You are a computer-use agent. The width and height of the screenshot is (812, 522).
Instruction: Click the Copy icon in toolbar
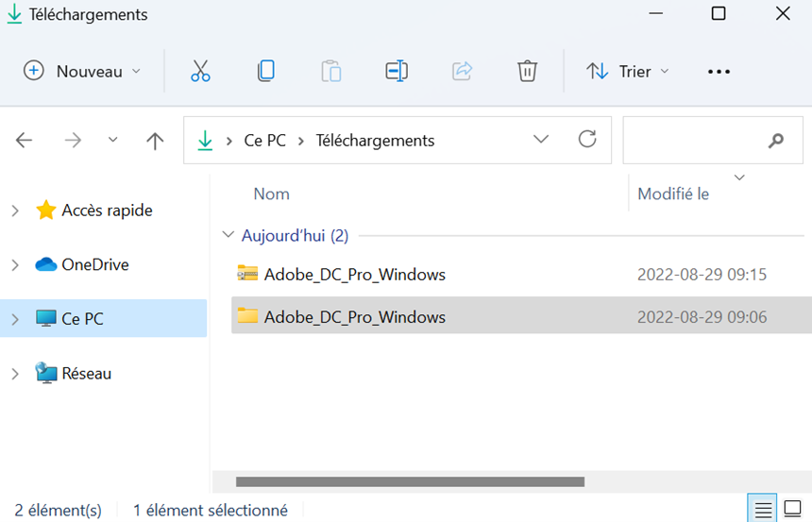coord(266,71)
